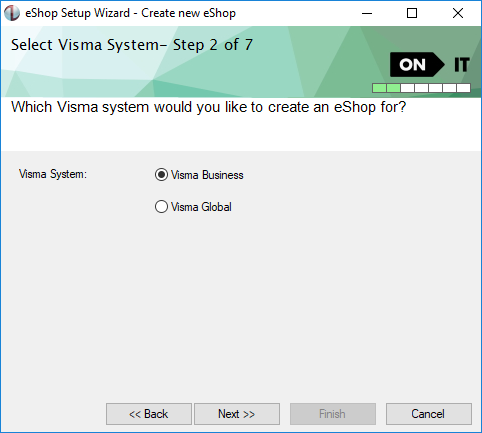Minimize the eShop Setup Wizard window
Viewport: 482px width, 433px height.
tap(367, 13)
